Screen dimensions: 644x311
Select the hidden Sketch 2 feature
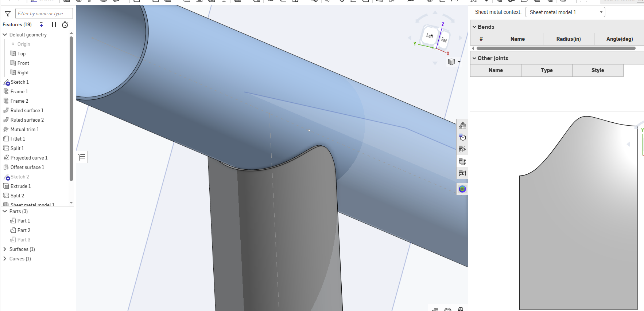pos(20,177)
